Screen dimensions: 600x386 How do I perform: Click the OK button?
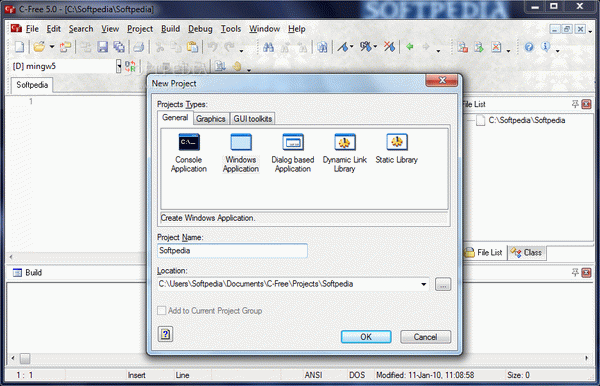(x=366, y=337)
